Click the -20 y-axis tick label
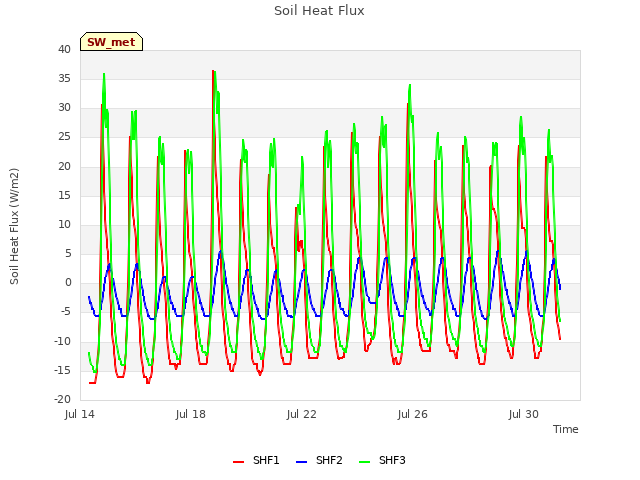 (x=62, y=400)
